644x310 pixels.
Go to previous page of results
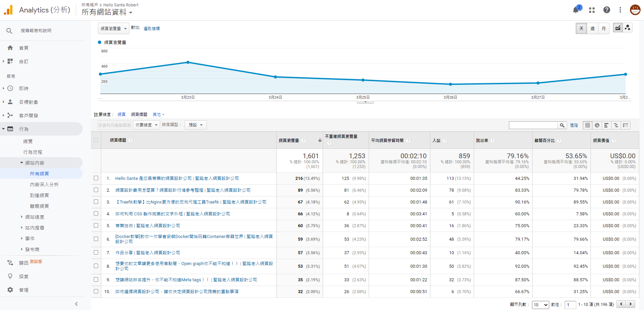coord(621,304)
